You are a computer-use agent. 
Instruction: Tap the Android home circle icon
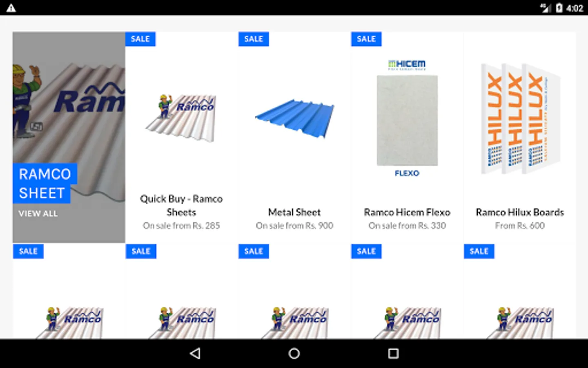pos(294,353)
